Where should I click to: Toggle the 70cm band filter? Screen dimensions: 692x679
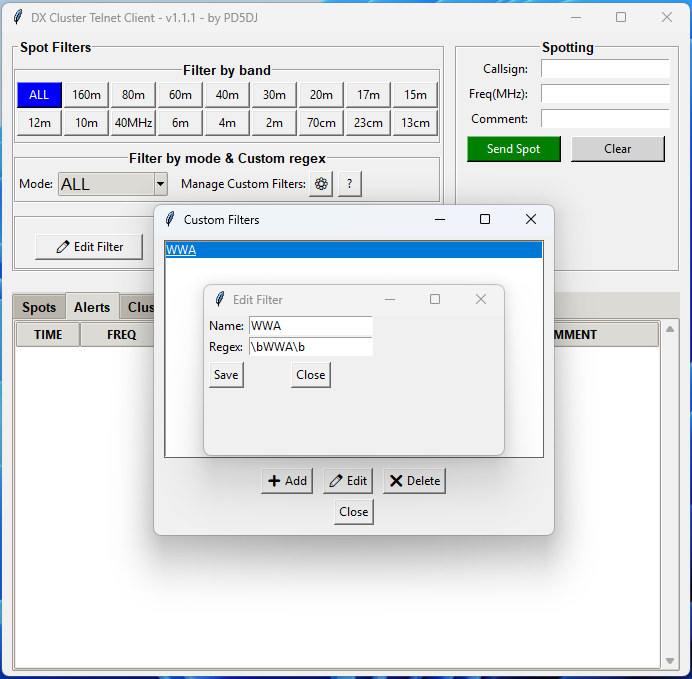(x=321, y=123)
